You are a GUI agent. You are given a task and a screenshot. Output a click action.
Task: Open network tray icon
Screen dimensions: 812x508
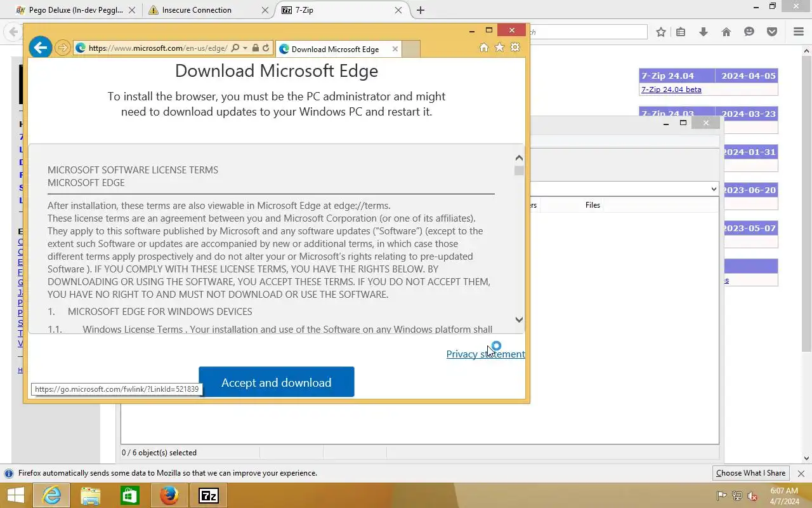737,496
